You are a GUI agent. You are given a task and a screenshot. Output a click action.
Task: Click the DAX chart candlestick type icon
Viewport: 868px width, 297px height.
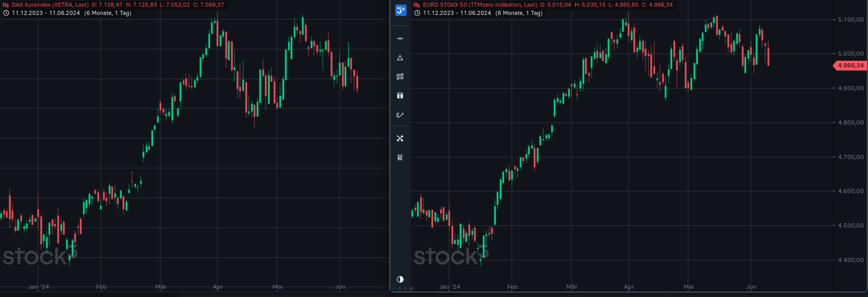pos(6,5)
